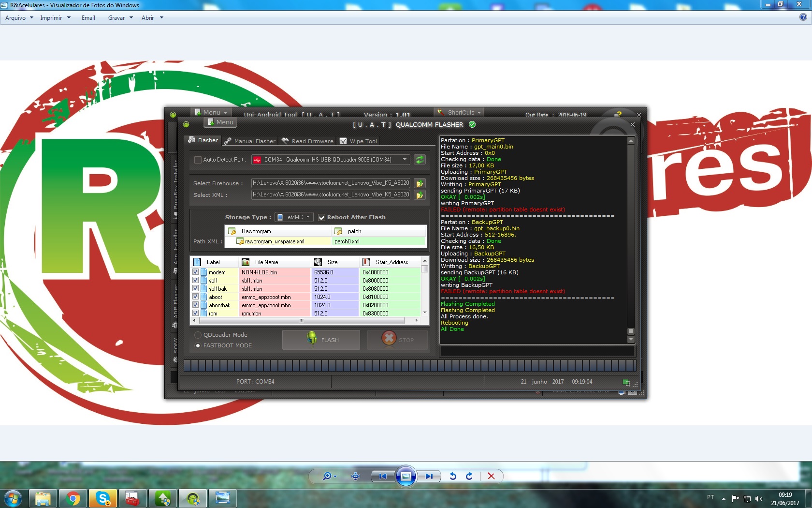Open the Menu button of Qualcomm Flasher
Image resolution: width=812 pixels, height=508 pixels.
pyautogui.click(x=220, y=122)
